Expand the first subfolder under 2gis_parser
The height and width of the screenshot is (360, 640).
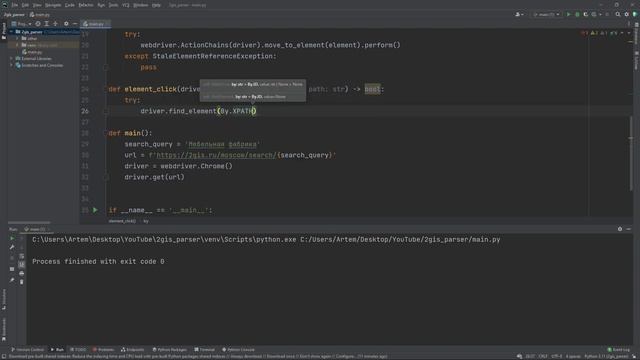[x=17, y=38]
